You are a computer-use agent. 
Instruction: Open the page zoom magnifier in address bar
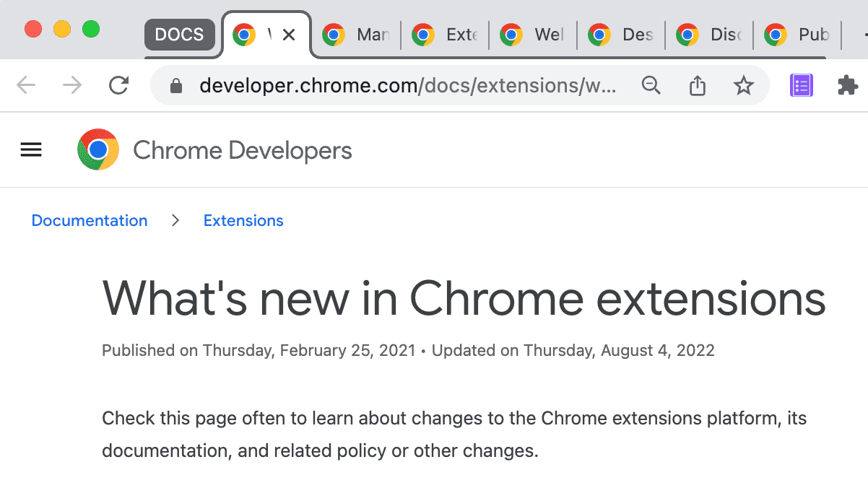coord(651,84)
